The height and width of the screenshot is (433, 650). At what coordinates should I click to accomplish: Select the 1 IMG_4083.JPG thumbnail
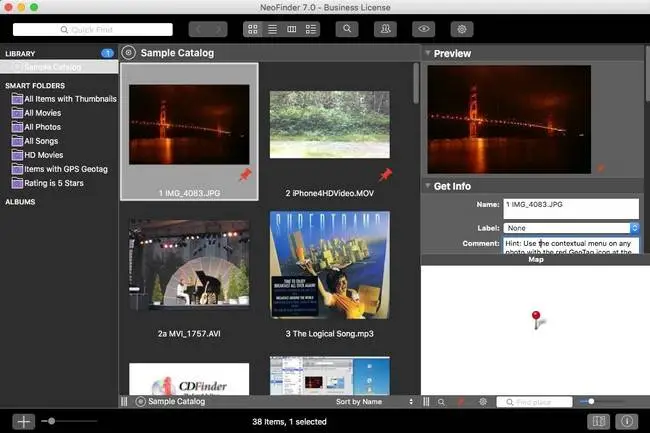click(x=189, y=125)
